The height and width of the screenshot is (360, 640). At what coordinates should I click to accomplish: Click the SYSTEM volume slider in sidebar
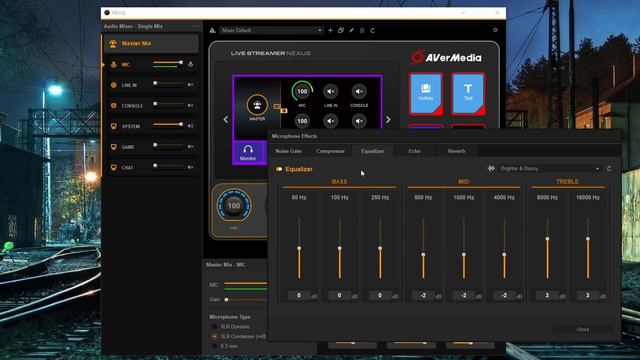[x=168, y=124]
